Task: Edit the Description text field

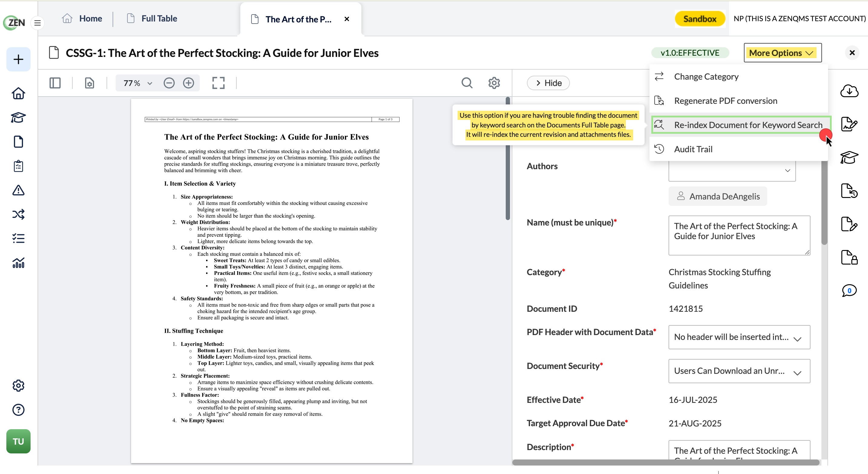Action: point(739,450)
